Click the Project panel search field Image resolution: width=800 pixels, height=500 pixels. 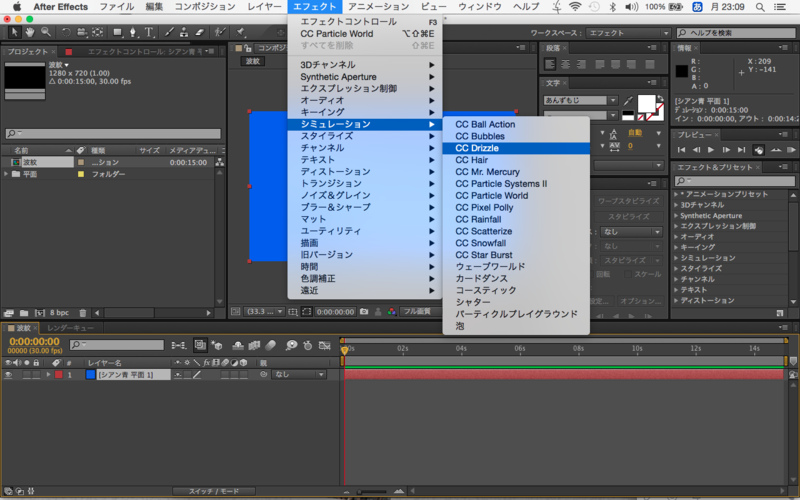coord(113,134)
